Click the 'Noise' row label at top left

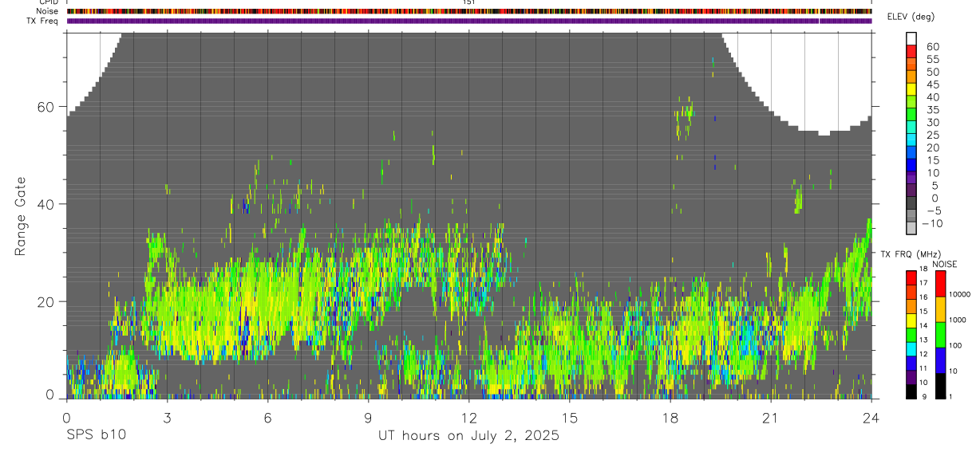pos(48,11)
